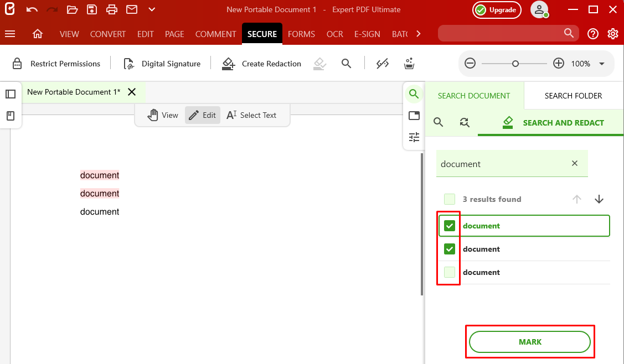Click the remove hidden data icon
624x364 pixels.
pyautogui.click(x=383, y=64)
